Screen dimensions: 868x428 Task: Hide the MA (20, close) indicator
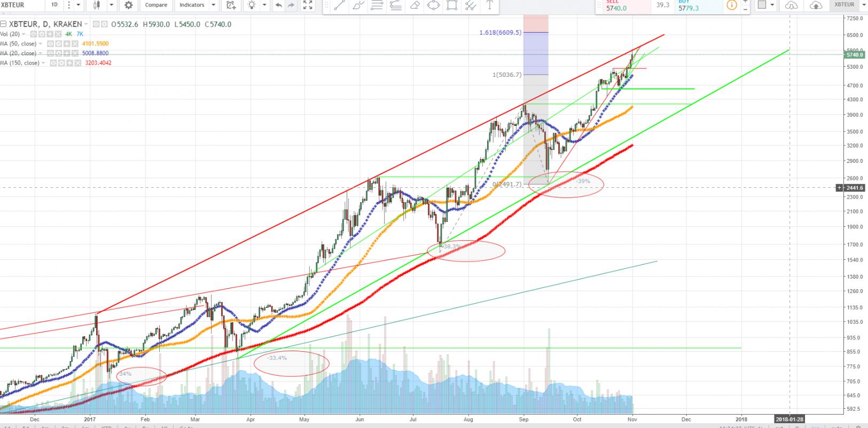(50, 53)
